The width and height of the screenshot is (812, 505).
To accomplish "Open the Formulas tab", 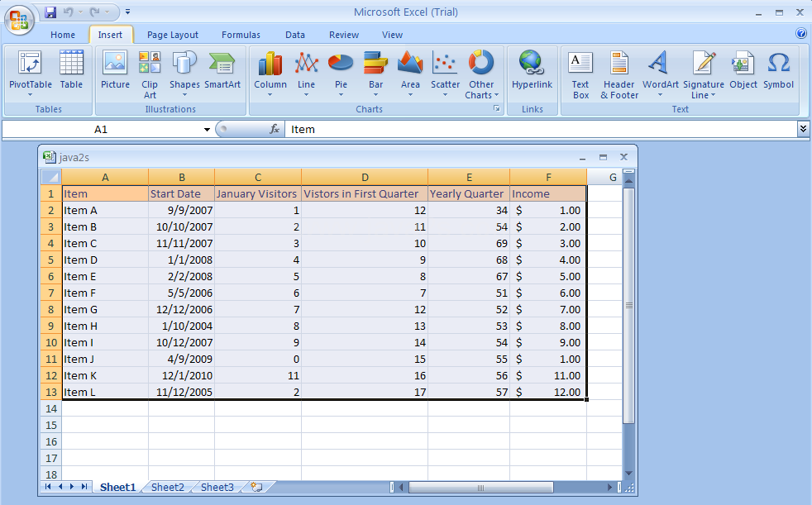I will (241, 35).
